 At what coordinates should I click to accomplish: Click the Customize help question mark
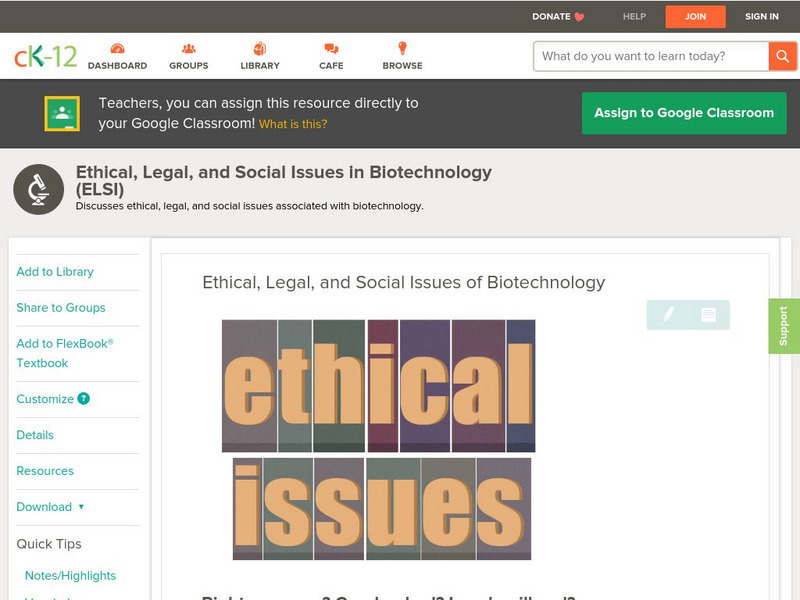[x=84, y=398]
